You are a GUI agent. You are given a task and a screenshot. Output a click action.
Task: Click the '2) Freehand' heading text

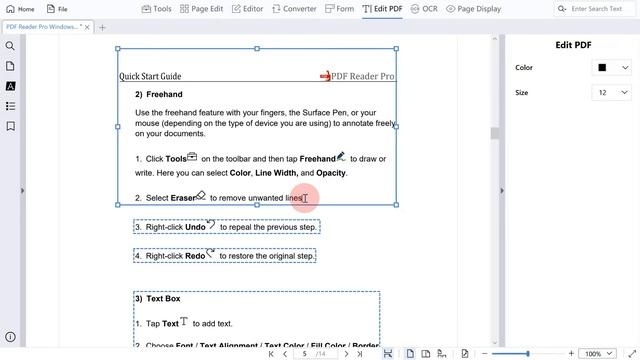(x=159, y=94)
